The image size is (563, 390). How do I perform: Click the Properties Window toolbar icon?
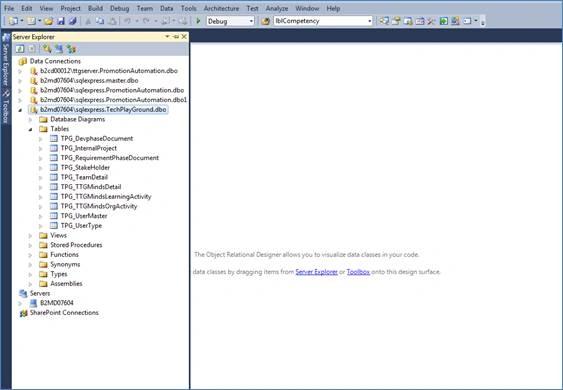point(396,21)
